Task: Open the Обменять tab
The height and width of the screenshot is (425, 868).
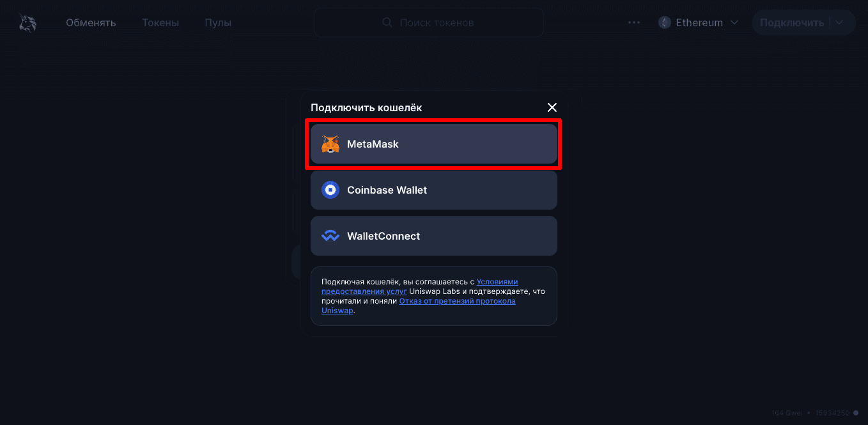Action: click(x=91, y=23)
